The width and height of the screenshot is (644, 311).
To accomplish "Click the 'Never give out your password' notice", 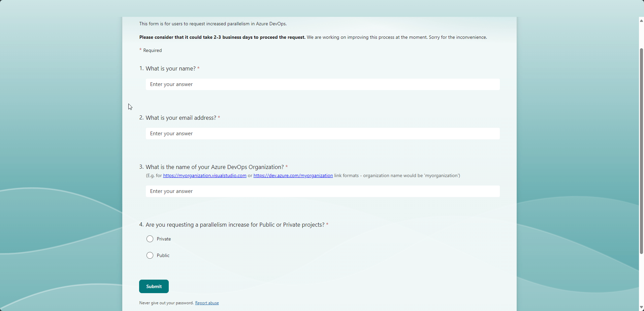I will pyautogui.click(x=166, y=303).
